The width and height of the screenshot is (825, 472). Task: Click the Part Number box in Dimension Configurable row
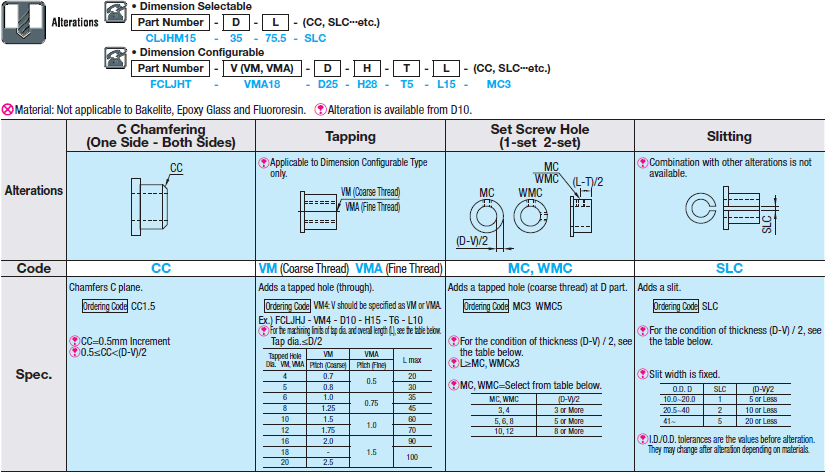coord(170,68)
